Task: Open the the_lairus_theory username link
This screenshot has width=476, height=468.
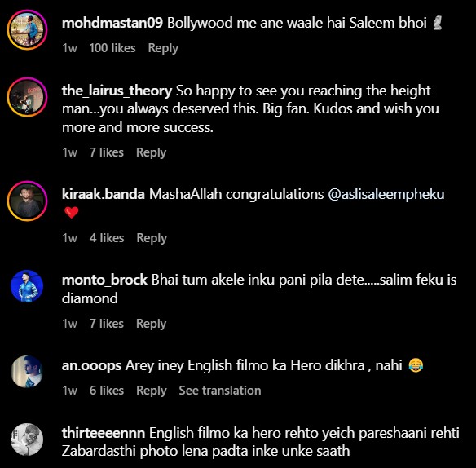Action: click(117, 91)
